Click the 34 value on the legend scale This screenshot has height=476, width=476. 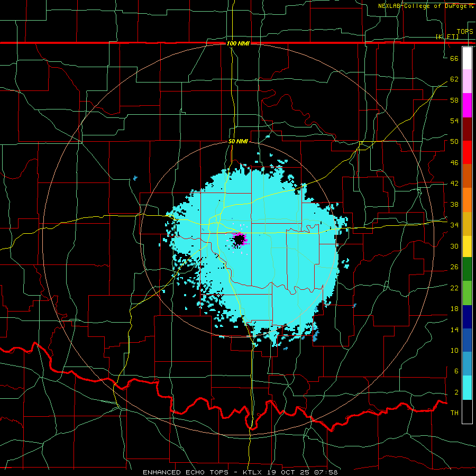(454, 225)
